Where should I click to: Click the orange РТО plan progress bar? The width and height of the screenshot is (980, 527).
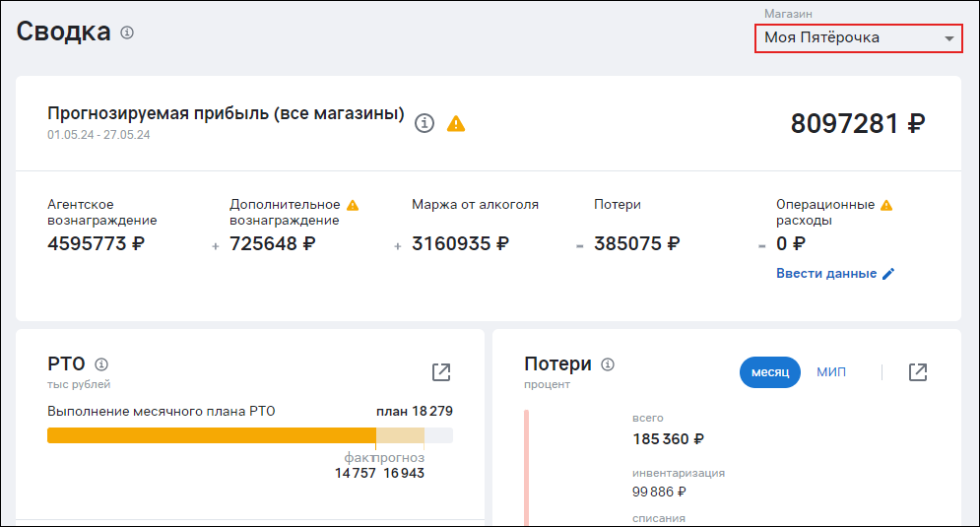pyautogui.click(x=211, y=435)
